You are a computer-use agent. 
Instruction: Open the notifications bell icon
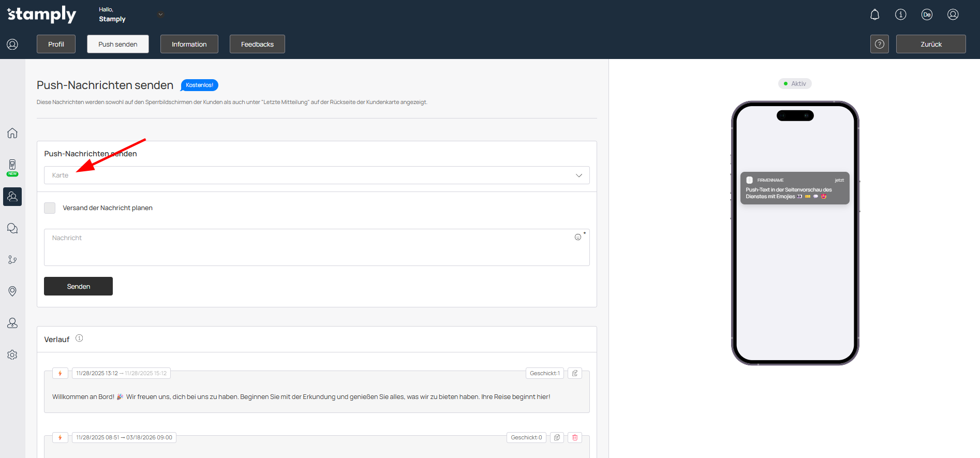click(874, 14)
